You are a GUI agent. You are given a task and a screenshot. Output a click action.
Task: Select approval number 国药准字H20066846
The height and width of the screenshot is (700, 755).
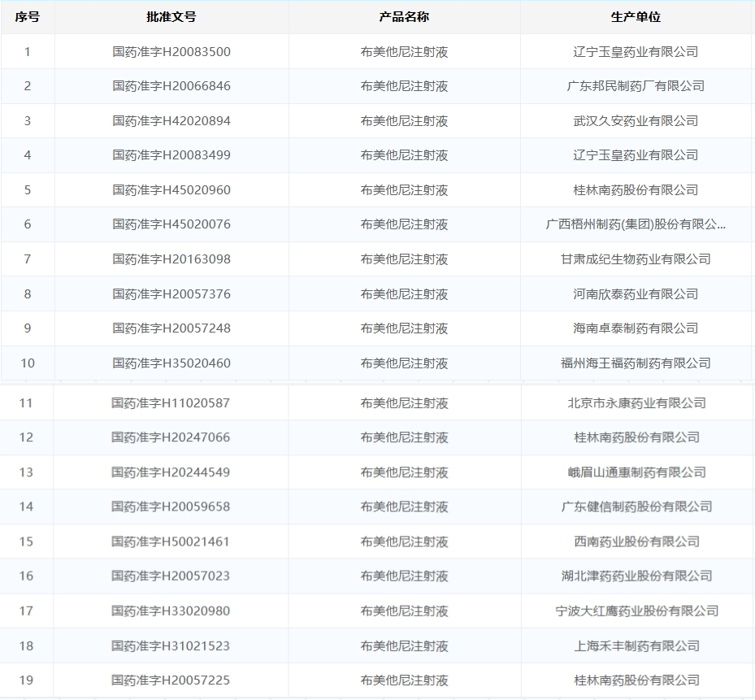[171, 85]
